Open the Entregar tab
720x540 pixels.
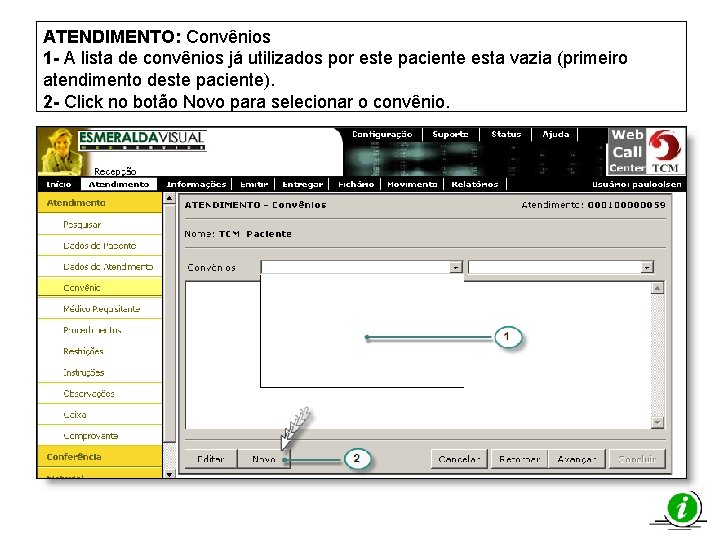[303, 184]
